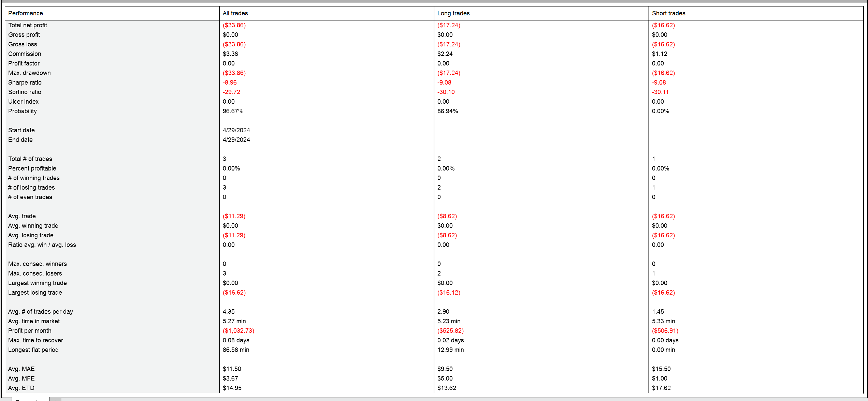Click the # of winning trades label
868x401 pixels.
(x=34, y=178)
